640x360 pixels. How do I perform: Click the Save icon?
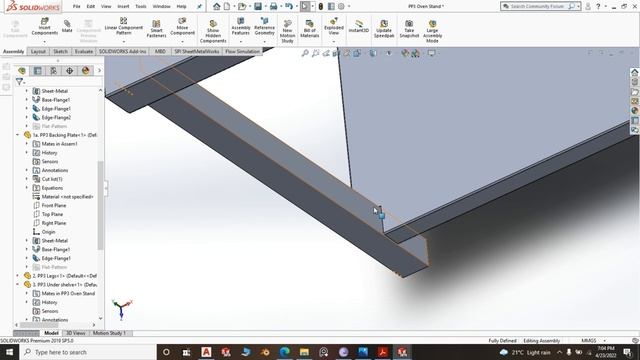pos(258,6)
